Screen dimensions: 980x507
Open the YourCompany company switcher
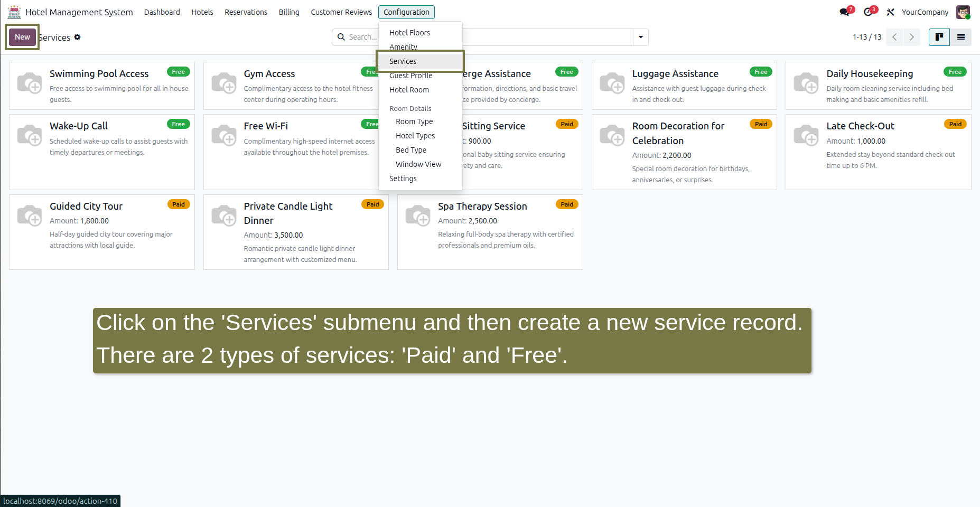925,12
